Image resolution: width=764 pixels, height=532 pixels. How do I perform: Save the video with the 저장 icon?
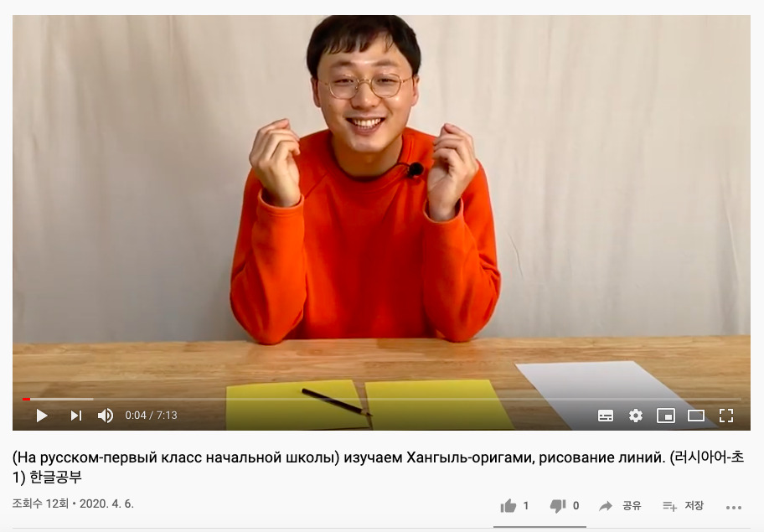[x=669, y=507]
